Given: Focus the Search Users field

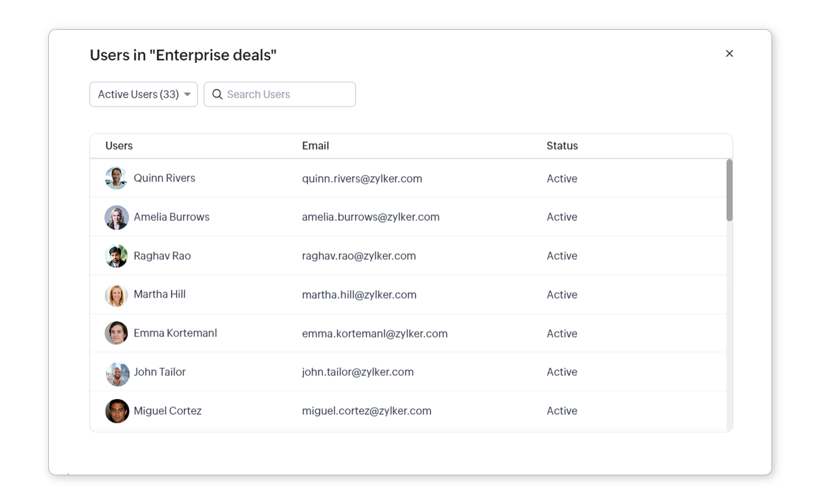Looking at the screenshot, I should 288,94.
